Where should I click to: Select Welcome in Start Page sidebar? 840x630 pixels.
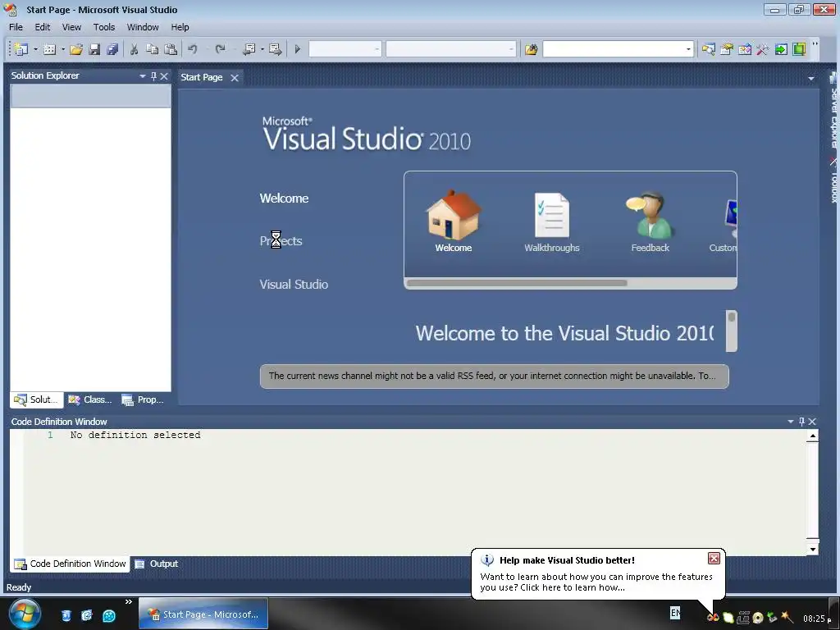click(284, 199)
